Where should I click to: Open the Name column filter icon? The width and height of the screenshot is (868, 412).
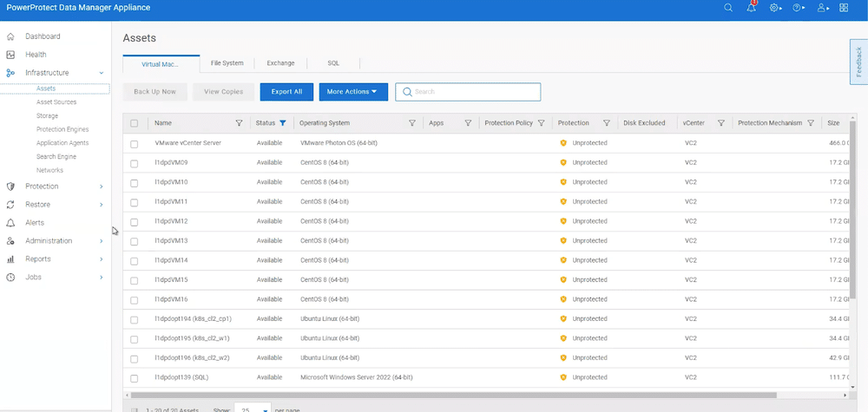(x=240, y=123)
